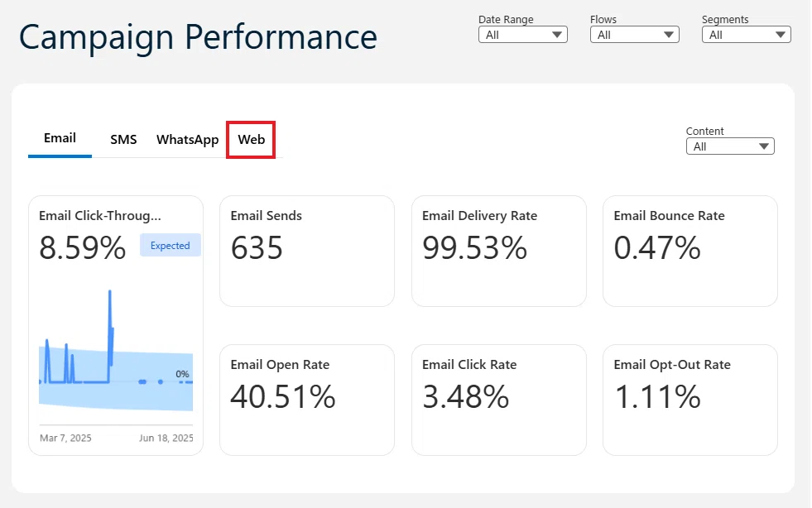The width and height of the screenshot is (812, 508).
Task: Expand the Content filter dropdown
Action: click(x=730, y=146)
